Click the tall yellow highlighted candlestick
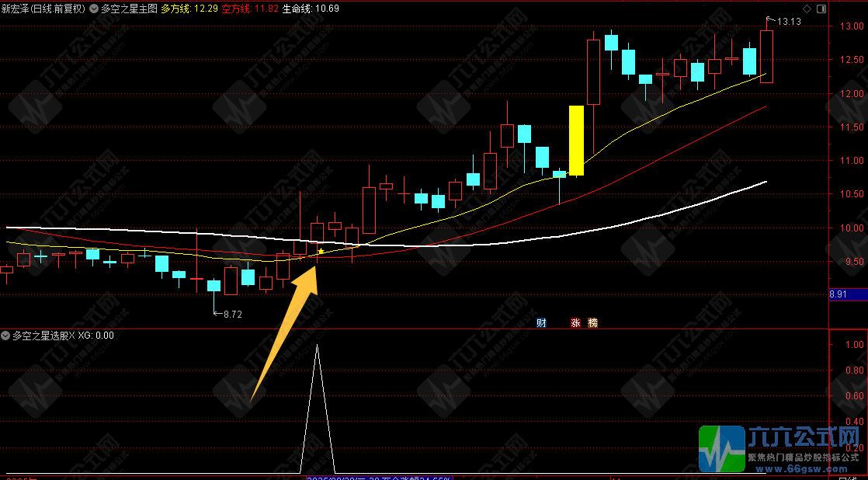 576,141
